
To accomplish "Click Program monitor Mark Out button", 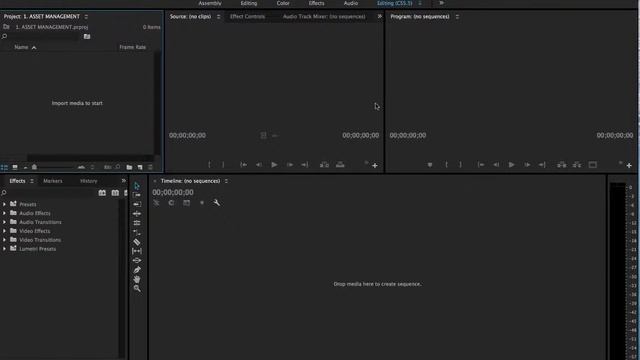I will coord(460,164).
